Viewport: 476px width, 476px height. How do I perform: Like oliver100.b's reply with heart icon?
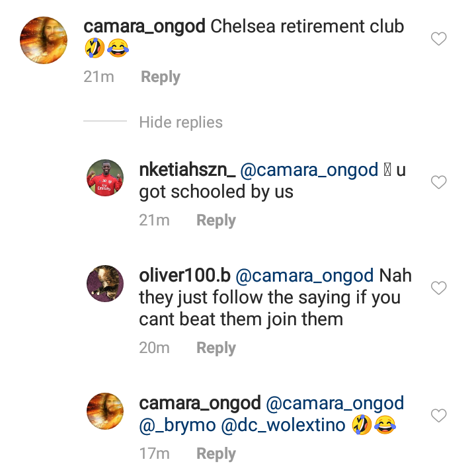438,288
